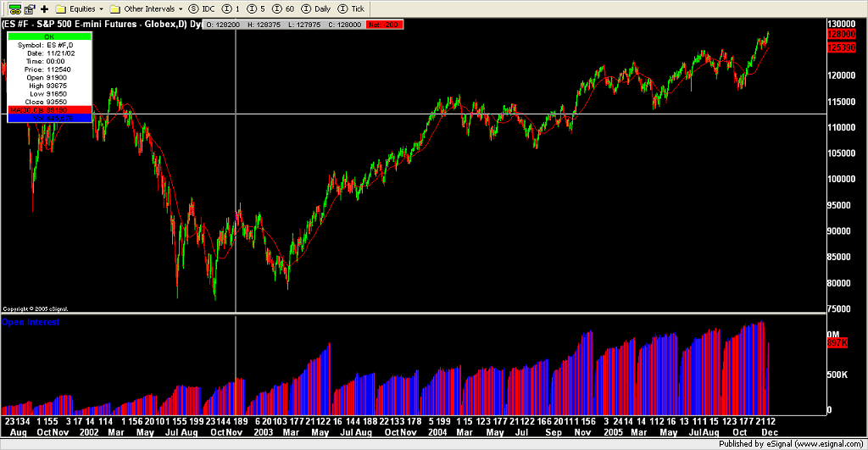Click the chart title ES #F S&P 500 E-mini
Image resolution: width=868 pixels, height=450 pixels.
point(101,25)
